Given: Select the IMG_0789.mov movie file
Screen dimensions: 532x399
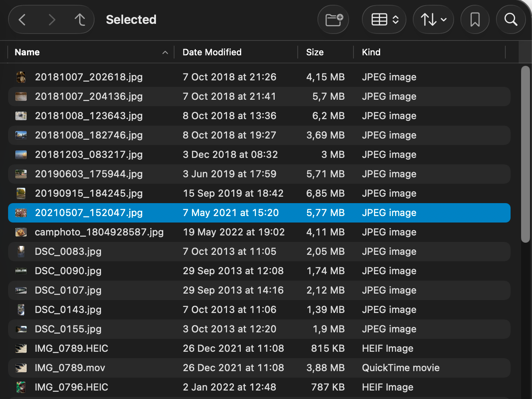Looking at the screenshot, I should coord(70,368).
